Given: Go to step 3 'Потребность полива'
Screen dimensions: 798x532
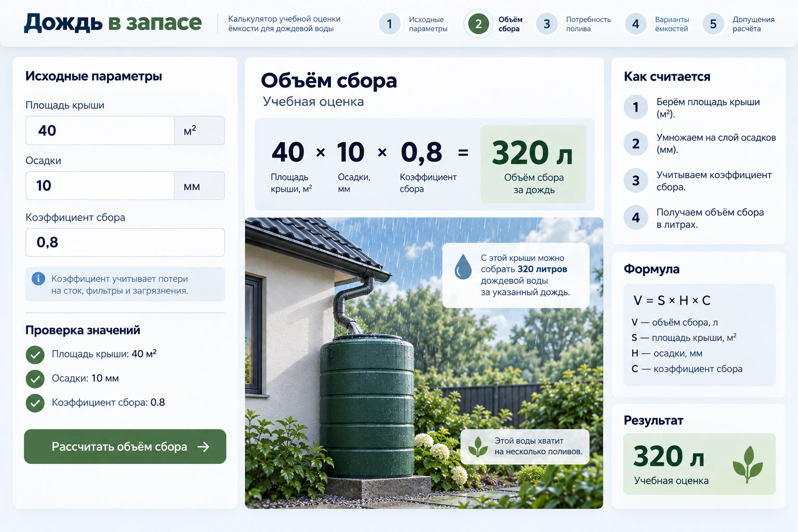Looking at the screenshot, I should coord(574,24).
